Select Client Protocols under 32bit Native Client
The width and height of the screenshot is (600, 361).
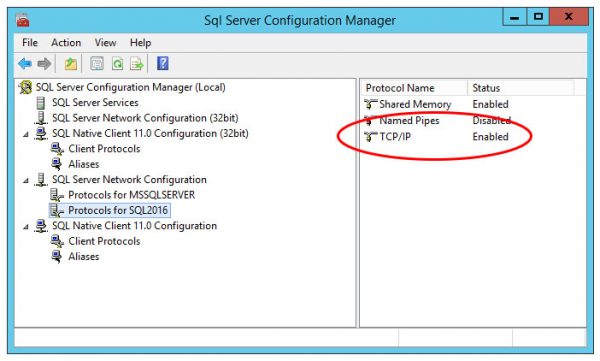tap(104, 149)
